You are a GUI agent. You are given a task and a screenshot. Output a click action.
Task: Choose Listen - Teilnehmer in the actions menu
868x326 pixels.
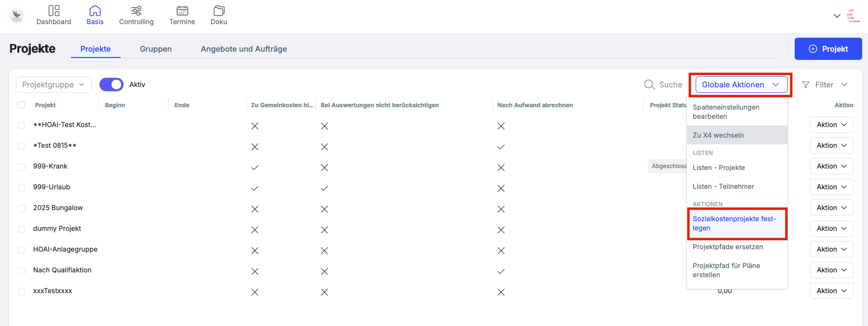coord(723,186)
